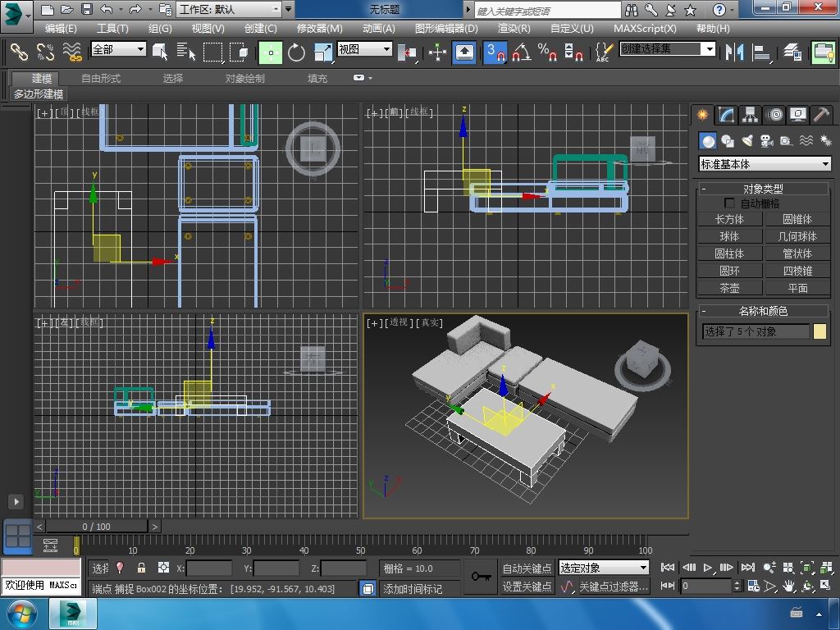Enable the 自动栅格 checkbox

click(729, 203)
